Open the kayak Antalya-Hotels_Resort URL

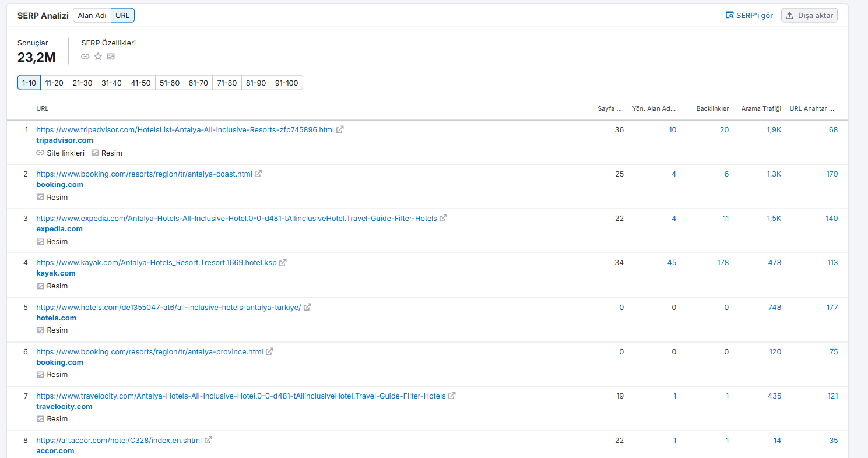pos(156,263)
